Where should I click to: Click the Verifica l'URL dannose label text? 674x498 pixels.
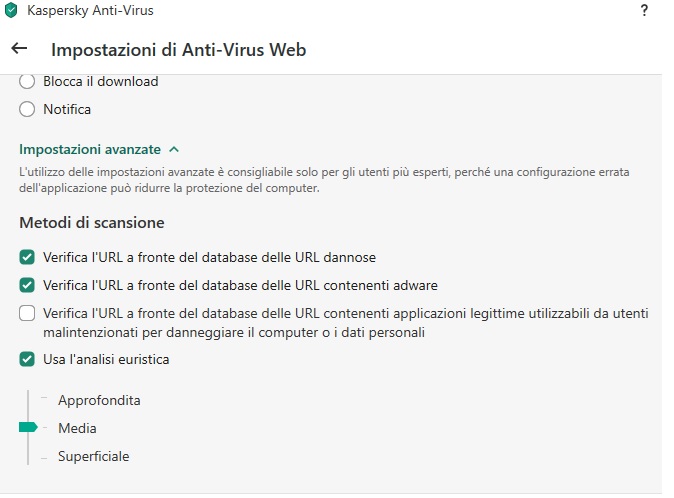209,257
